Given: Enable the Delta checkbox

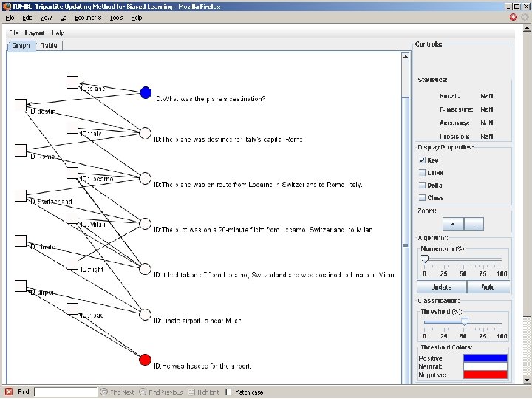Looking at the screenshot, I should [x=422, y=185].
